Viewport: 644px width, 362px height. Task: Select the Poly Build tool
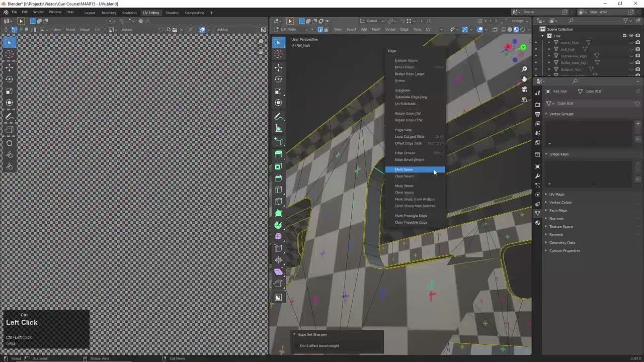tap(278, 213)
